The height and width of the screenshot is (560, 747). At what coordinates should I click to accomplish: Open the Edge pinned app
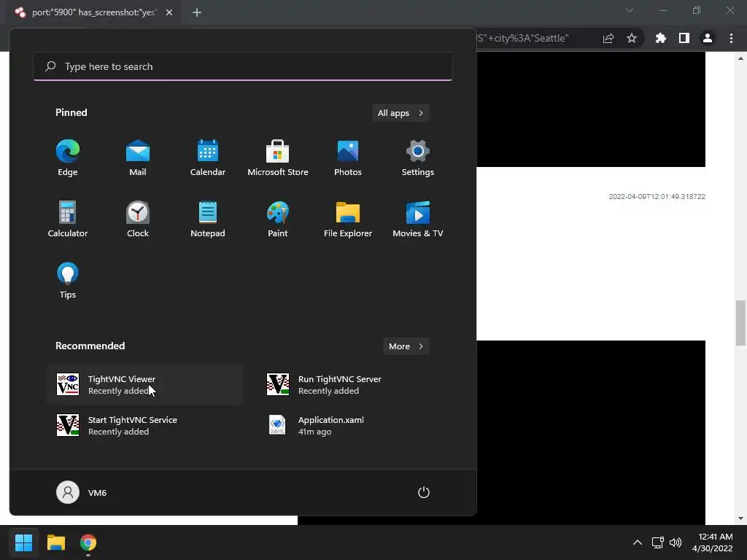tap(68, 158)
